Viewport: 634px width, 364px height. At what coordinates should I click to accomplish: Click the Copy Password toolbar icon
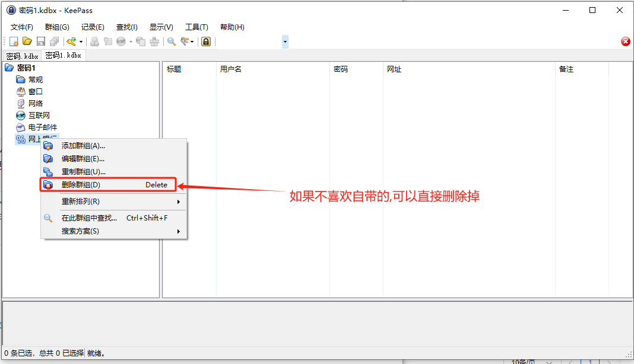[107, 41]
